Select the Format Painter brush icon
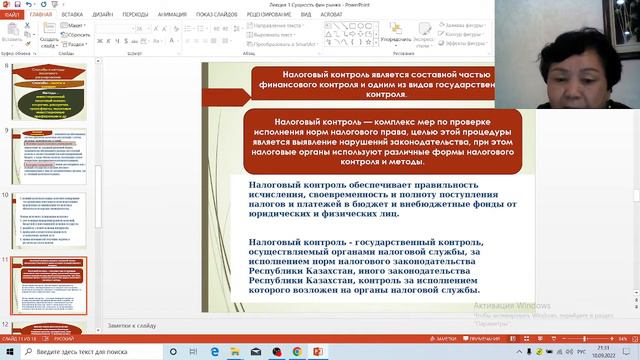The width and height of the screenshot is (640, 360). pos(27,43)
